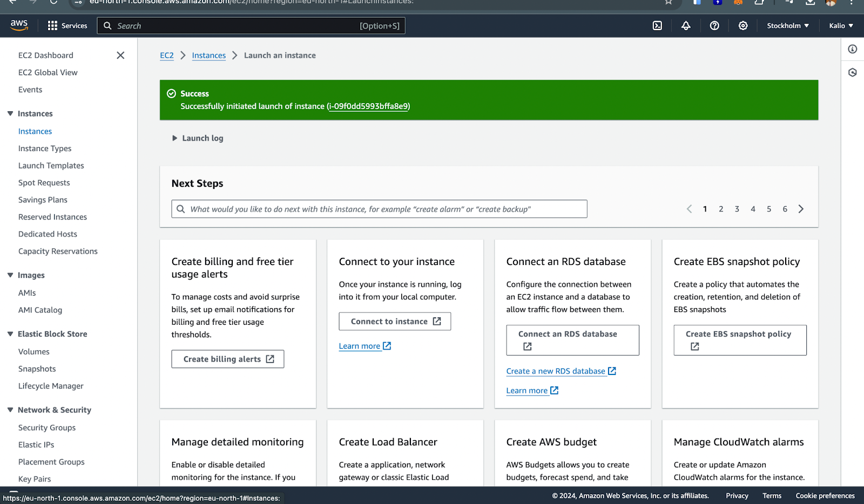Screen dimensions: 864x504
Task: Click the Connect to instance button
Action: [x=395, y=322]
